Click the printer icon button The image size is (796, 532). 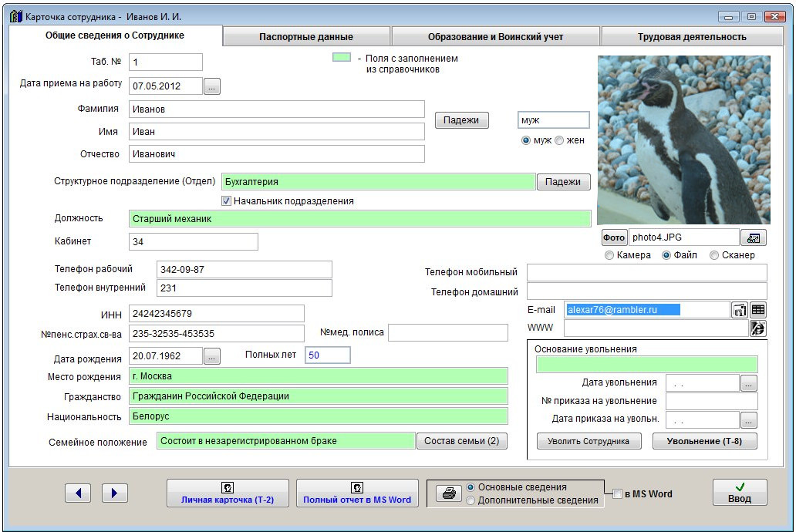447,494
